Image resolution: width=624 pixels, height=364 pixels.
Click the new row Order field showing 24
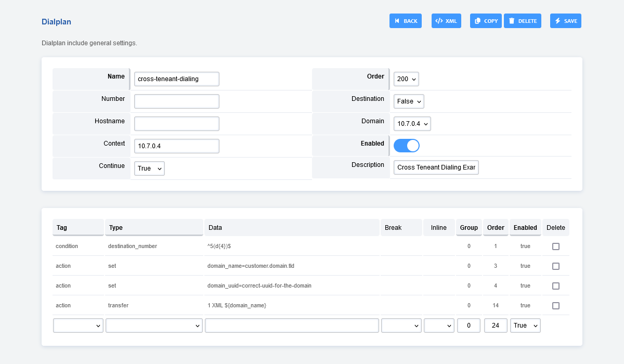(496, 326)
